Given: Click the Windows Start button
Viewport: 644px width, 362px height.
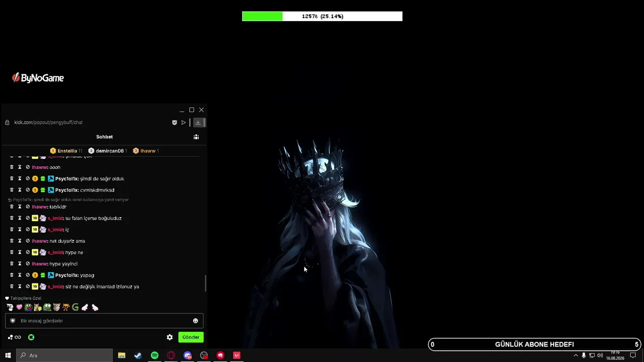Looking at the screenshot, I should (8, 355).
